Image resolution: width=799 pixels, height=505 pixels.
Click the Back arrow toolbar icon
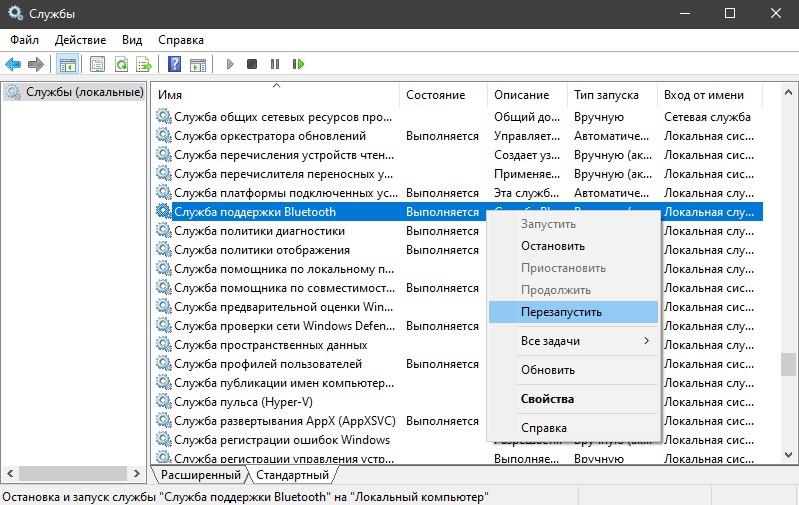click(x=13, y=64)
